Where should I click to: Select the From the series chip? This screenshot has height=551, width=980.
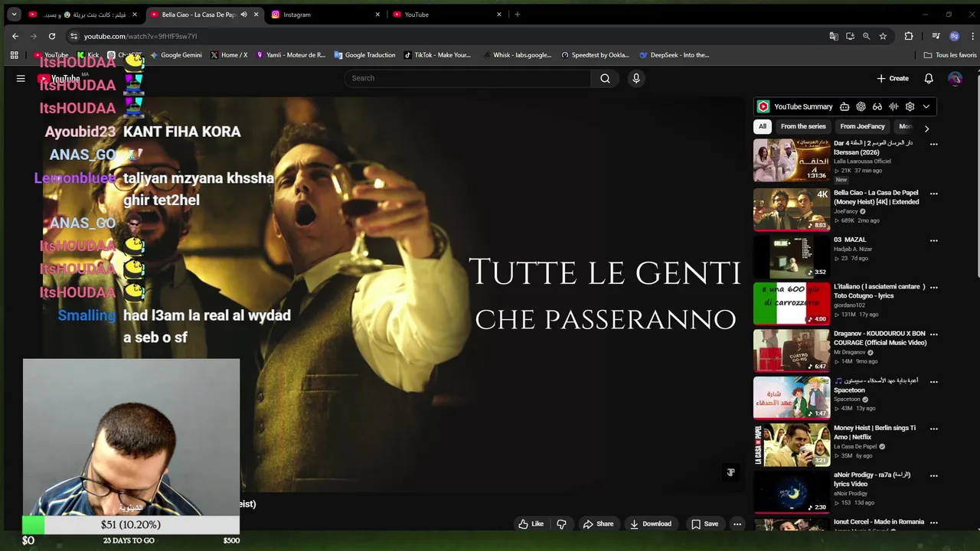803,126
